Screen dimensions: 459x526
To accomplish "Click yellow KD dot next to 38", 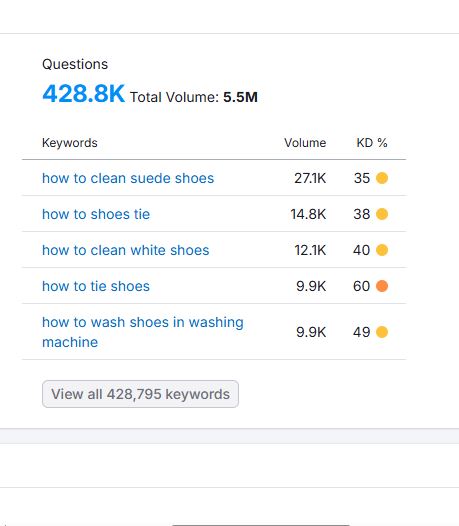I will pyautogui.click(x=382, y=214).
